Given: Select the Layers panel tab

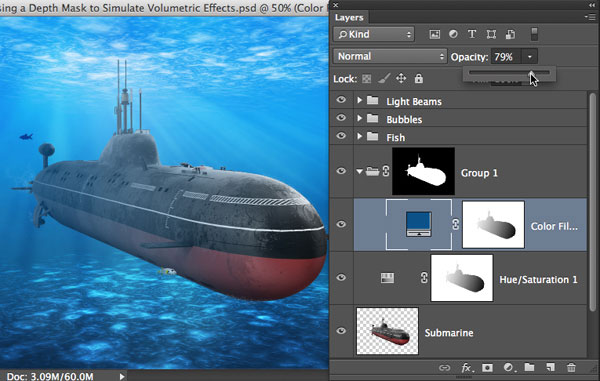Looking at the screenshot, I should (x=349, y=18).
